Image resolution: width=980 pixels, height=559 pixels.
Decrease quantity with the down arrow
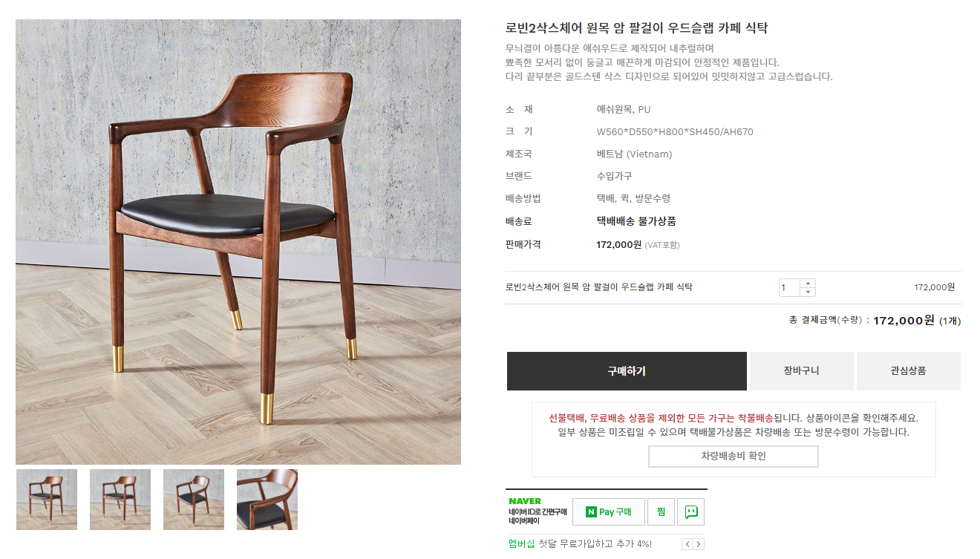click(x=808, y=292)
